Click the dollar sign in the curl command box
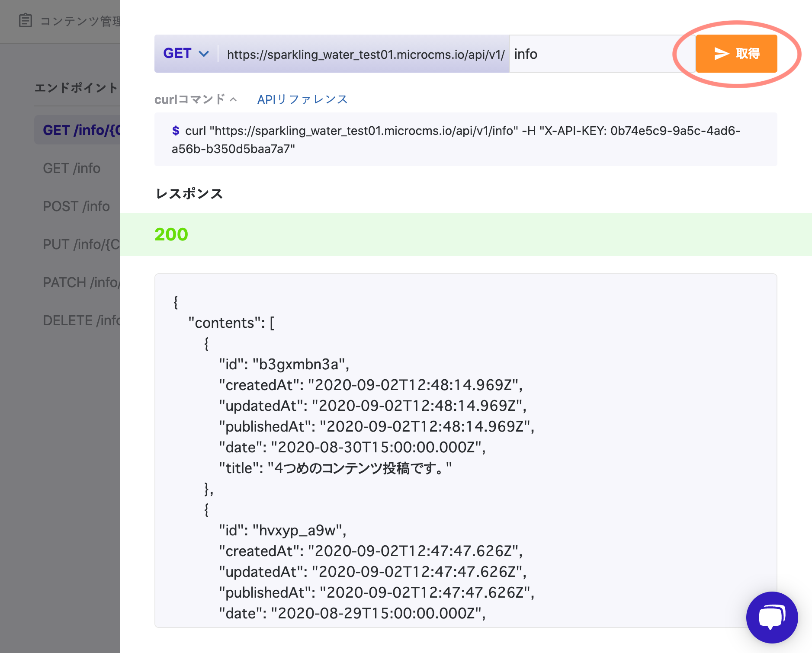This screenshot has height=653, width=812. tap(176, 131)
